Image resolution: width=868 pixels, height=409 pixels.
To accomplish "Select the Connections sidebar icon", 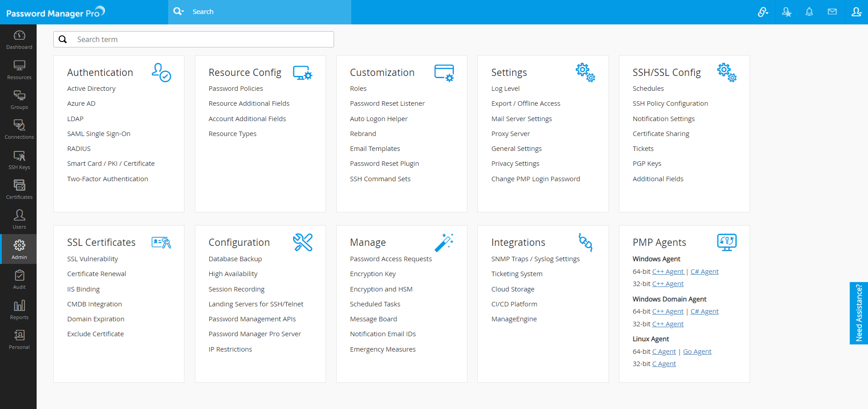I will (x=19, y=125).
